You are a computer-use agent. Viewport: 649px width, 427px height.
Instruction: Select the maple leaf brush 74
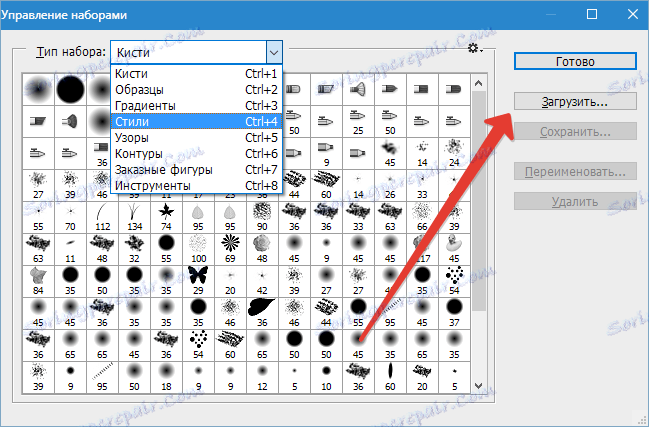click(166, 218)
